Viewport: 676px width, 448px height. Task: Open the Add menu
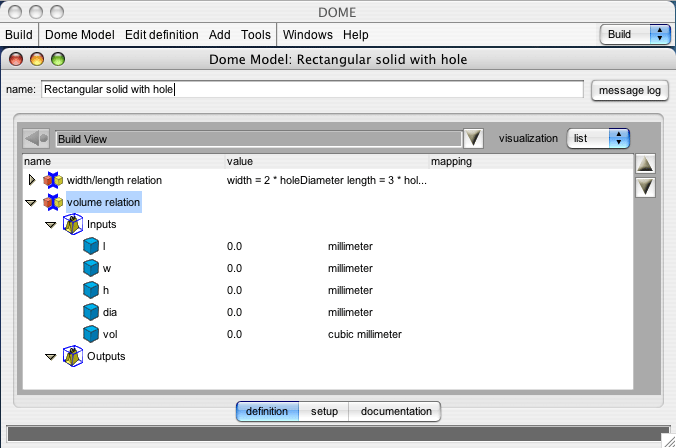click(x=220, y=34)
